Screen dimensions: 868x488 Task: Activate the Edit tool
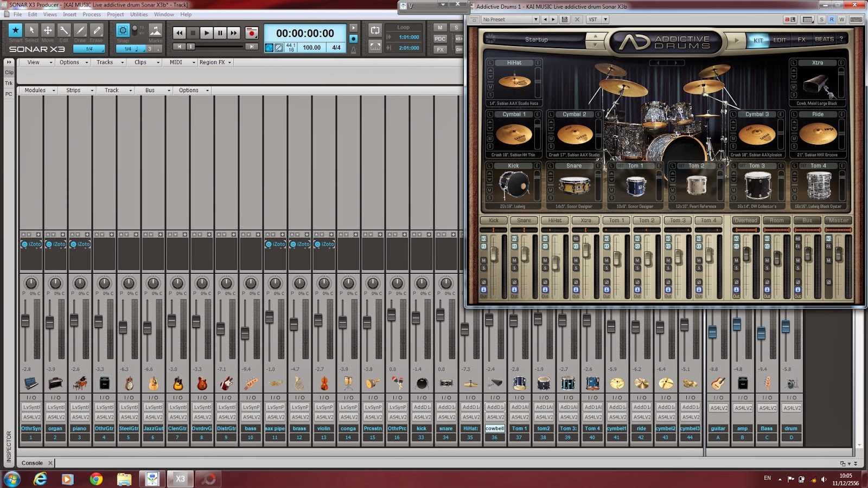[x=64, y=30]
